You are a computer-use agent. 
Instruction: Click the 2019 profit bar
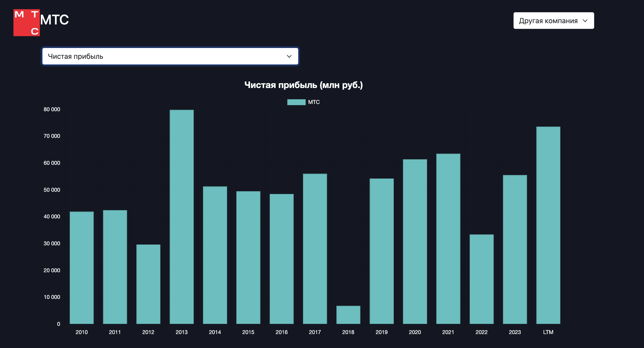[x=382, y=251]
